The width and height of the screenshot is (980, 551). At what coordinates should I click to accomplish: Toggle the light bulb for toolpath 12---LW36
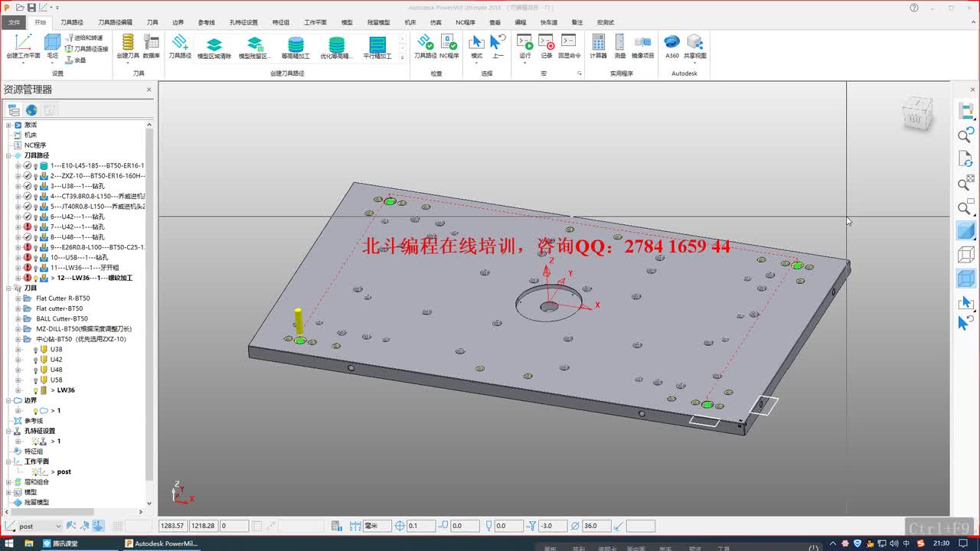(x=35, y=279)
